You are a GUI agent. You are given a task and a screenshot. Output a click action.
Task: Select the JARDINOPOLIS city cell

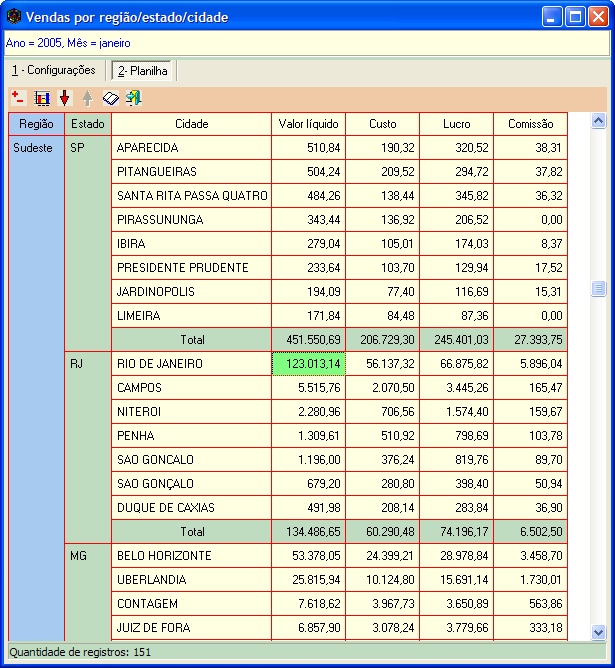click(191, 292)
